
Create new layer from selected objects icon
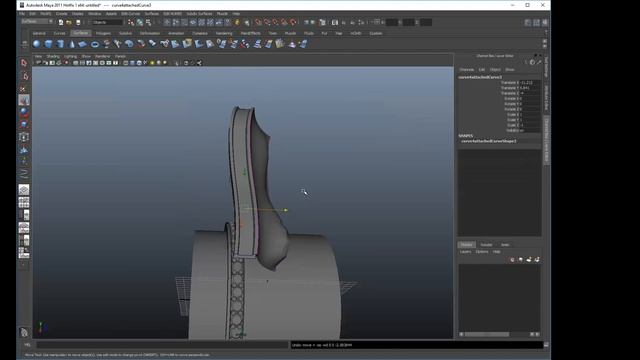(x=537, y=260)
